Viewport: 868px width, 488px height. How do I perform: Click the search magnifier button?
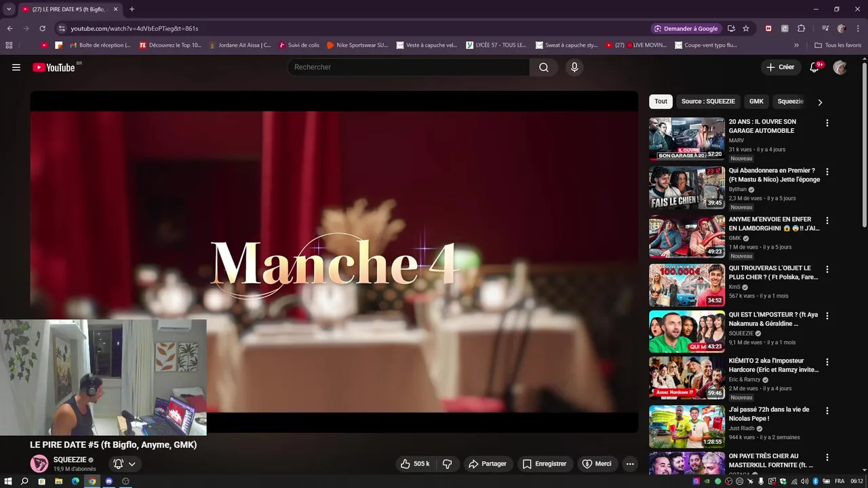[x=544, y=67]
